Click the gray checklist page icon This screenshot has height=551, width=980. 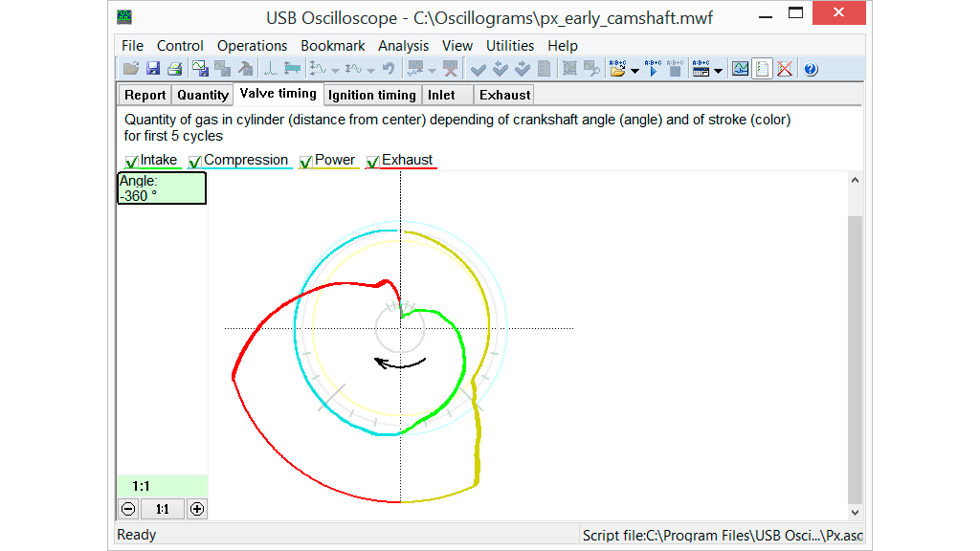pyautogui.click(x=545, y=69)
